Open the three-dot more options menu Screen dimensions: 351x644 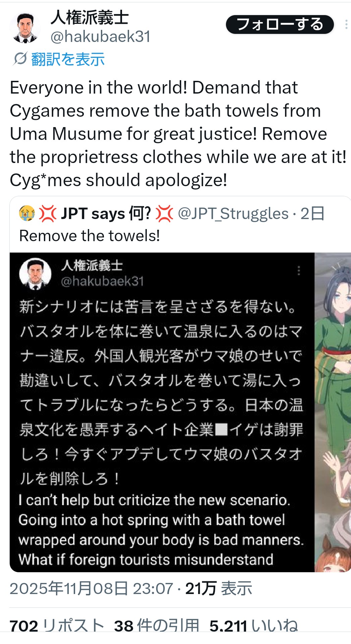346,24
